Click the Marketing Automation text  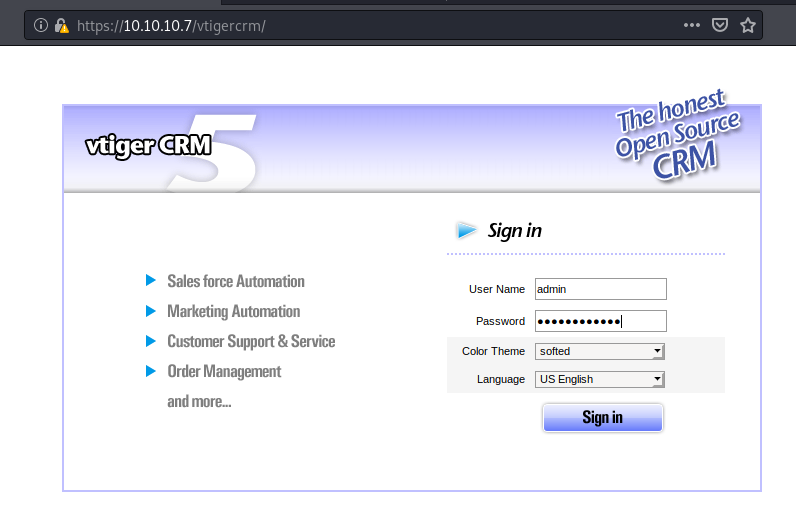pos(234,311)
